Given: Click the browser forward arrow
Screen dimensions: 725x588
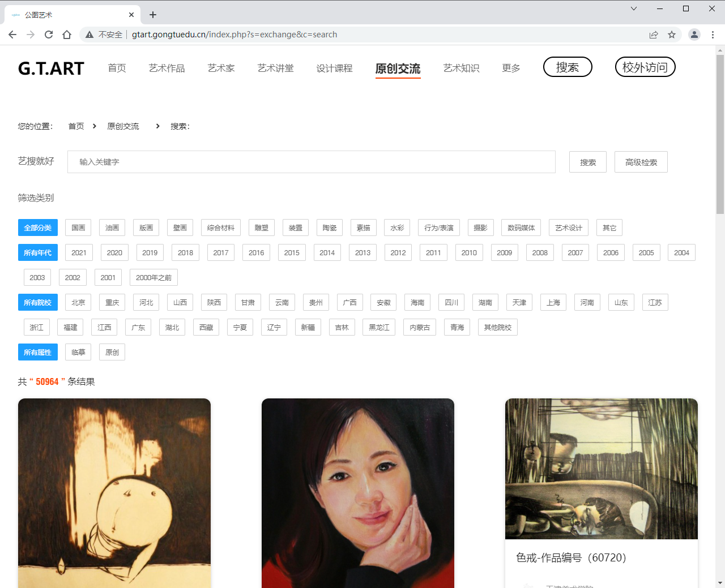Looking at the screenshot, I should click(x=31, y=35).
